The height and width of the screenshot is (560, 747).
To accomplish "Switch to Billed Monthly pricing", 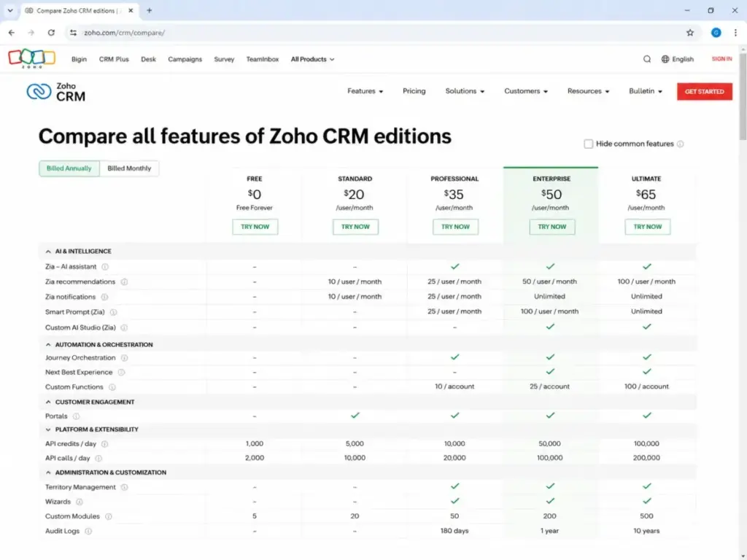I will point(129,168).
